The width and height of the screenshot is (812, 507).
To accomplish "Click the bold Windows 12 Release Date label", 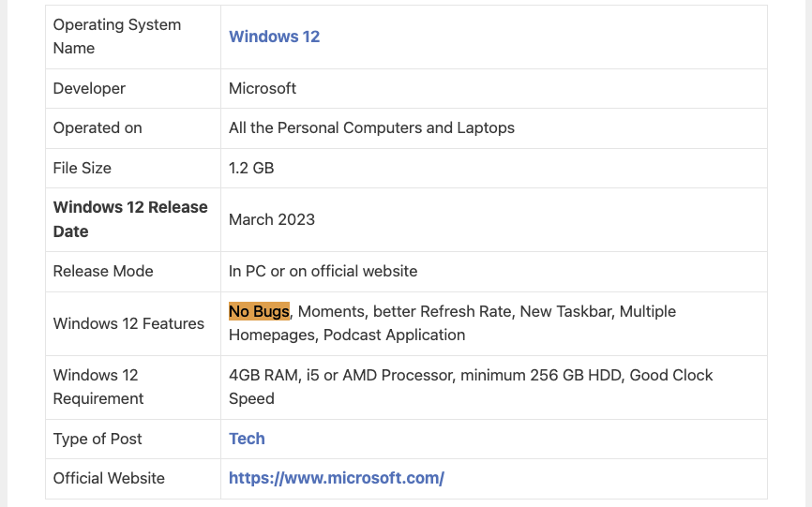I will [x=130, y=219].
